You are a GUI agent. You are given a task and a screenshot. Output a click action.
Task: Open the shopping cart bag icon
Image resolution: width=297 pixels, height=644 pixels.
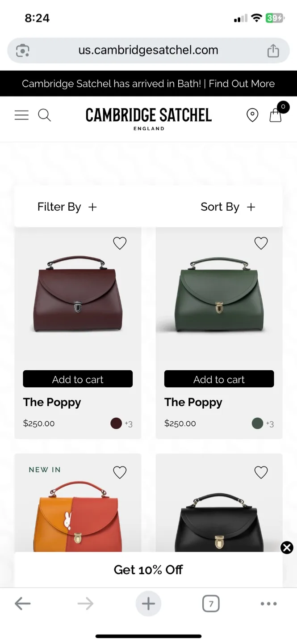click(275, 116)
